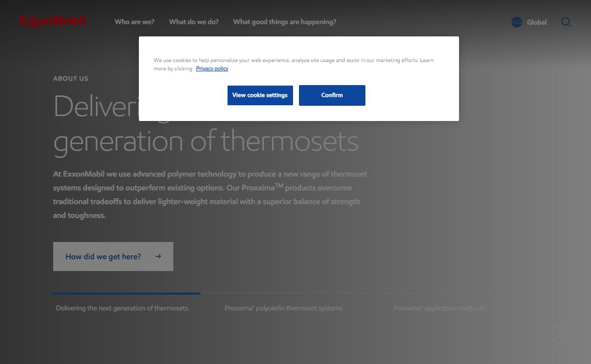Select the Global region link
The height and width of the screenshot is (364, 591).
coord(537,22)
